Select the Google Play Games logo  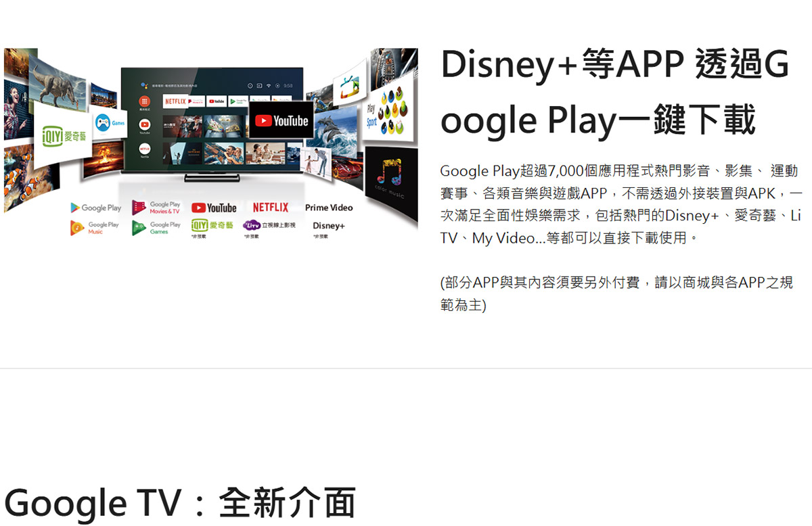coord(156,228)
